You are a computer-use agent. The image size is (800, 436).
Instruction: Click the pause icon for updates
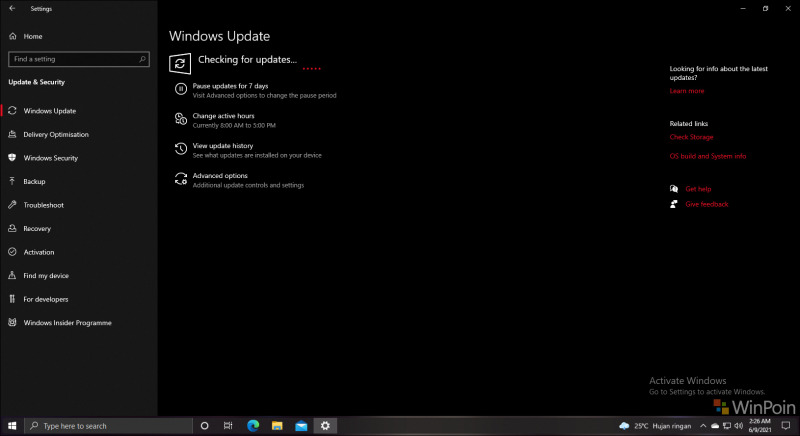coord(181,89)
